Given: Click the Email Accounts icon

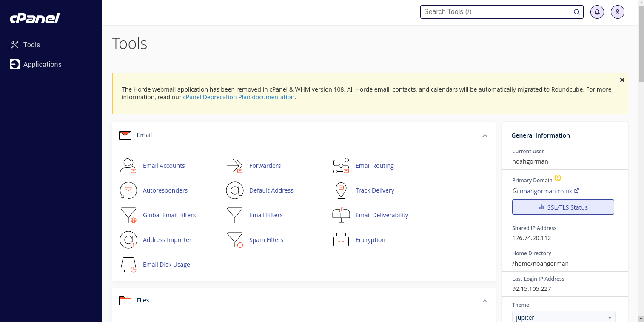Looking at the screenshot, I should point(128,166).
